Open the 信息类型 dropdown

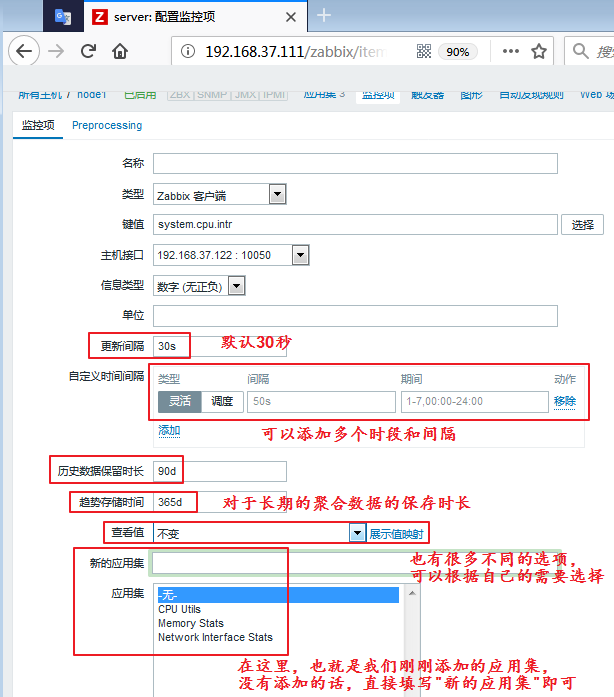tap(236, 286)
